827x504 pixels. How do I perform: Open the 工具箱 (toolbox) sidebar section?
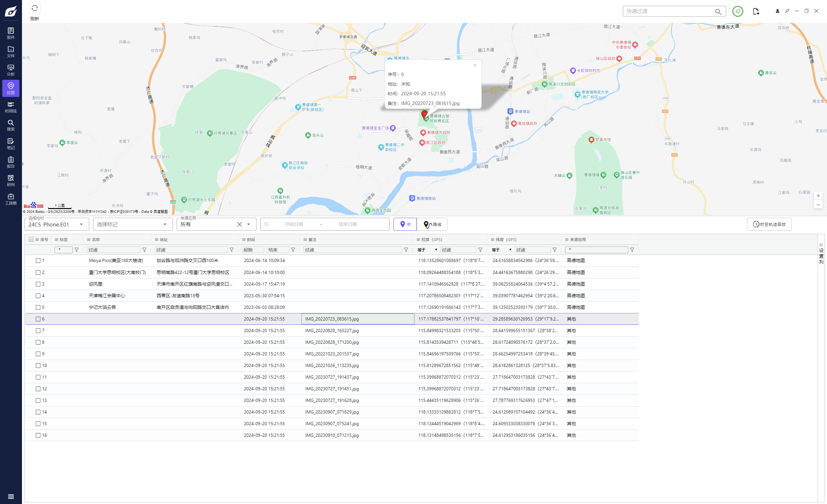click(x=11, y=199)
